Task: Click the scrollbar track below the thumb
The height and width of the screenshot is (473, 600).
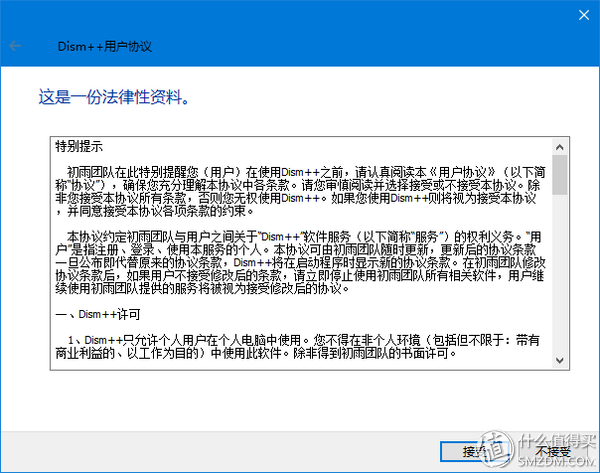Action: click(x=559, y=274)
